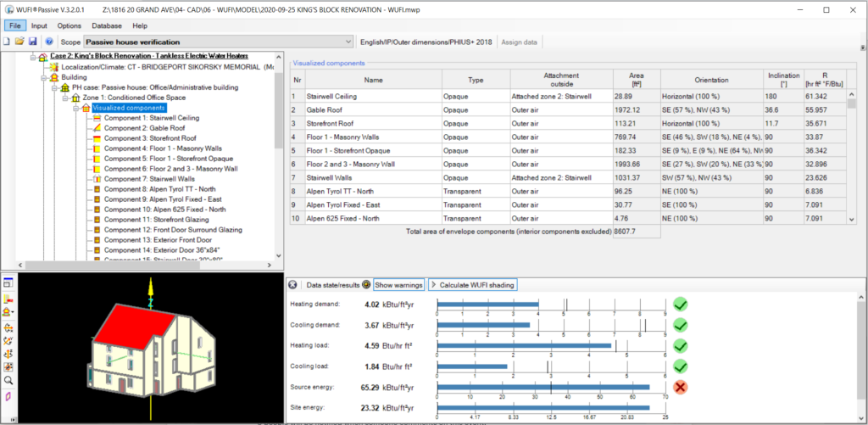Click the purple parallelogram icon

[8, 397]
